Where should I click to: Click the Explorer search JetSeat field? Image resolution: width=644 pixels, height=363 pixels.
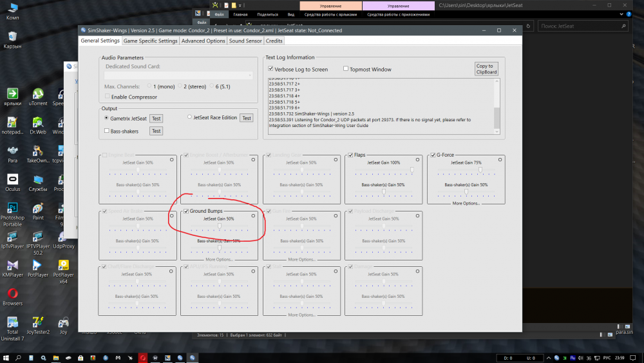pos(583,26)
